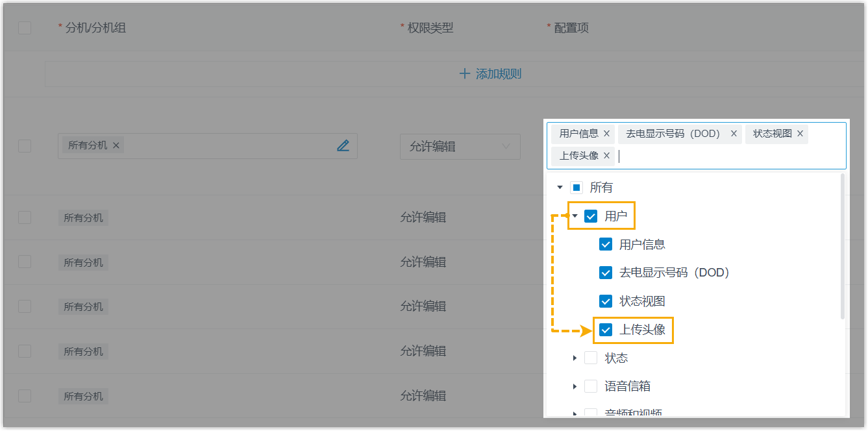Click the plus icon for 添加规则
The height and width of the screenshot is (431, 868).
(x=464, y=74)
